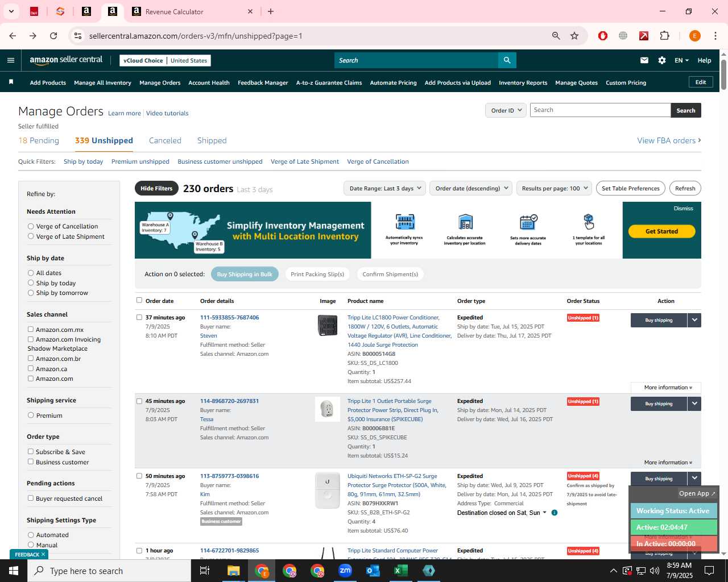Click the Amazon Seller Central logo
Viewport: 728px width, 582px height.
coord(66,60)
